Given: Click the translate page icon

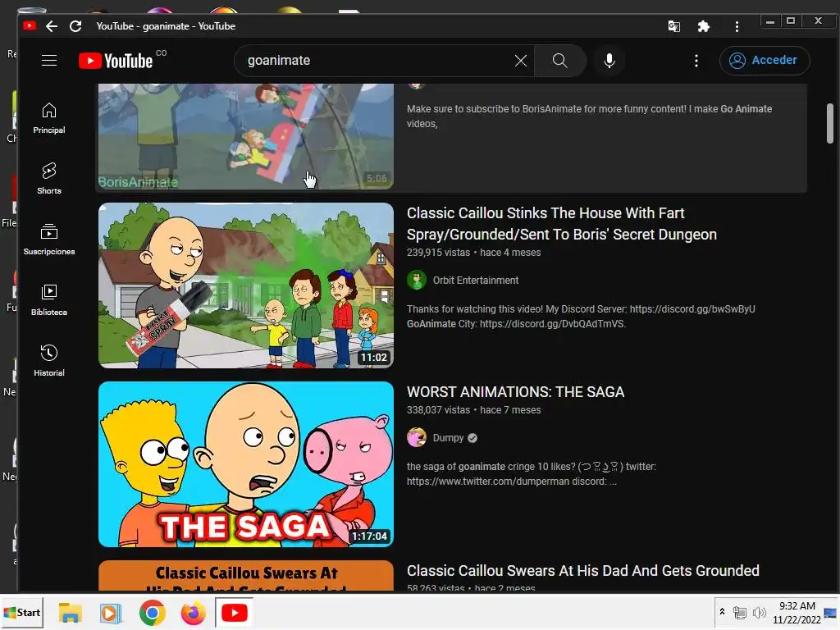Looking at the screenshot, I should point(674,26).
